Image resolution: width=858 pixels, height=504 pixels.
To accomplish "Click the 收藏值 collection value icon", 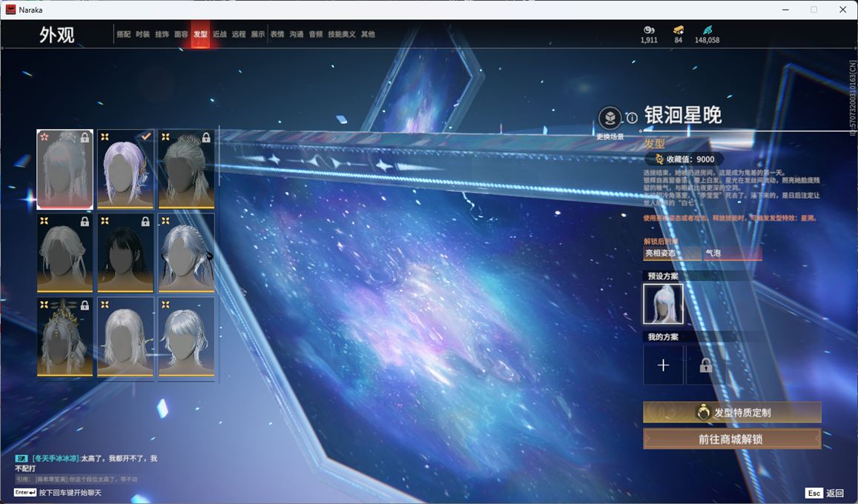I will coord(659,159).
